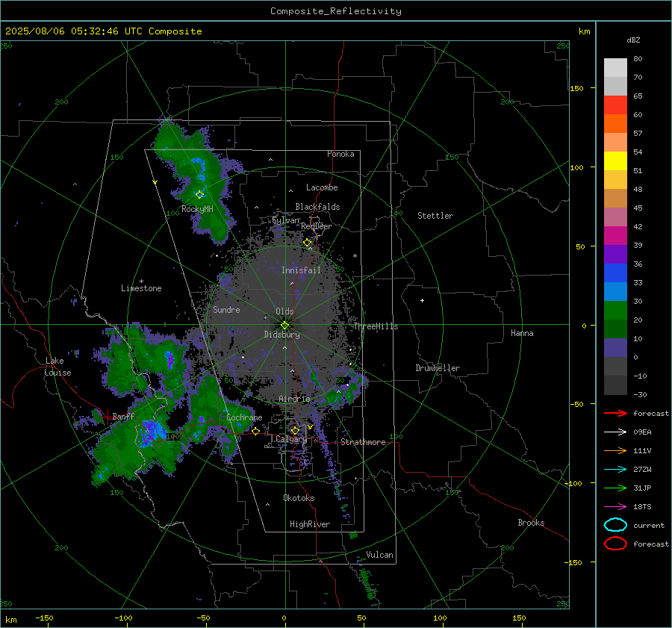Click the 2025/08/06 05:32:46 UTC timestamp

point(73,31)
